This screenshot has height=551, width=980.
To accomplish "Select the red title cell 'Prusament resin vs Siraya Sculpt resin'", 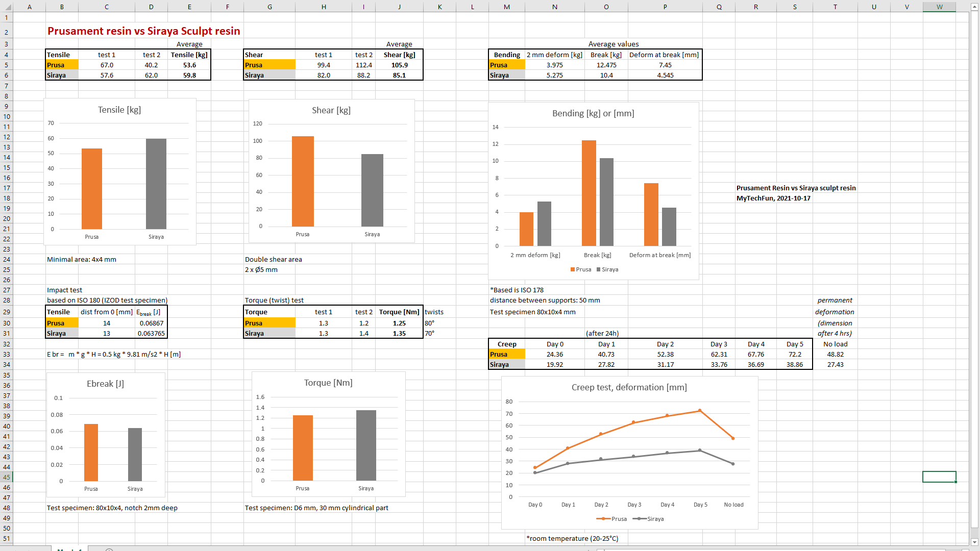I will (x=143, y=31).
